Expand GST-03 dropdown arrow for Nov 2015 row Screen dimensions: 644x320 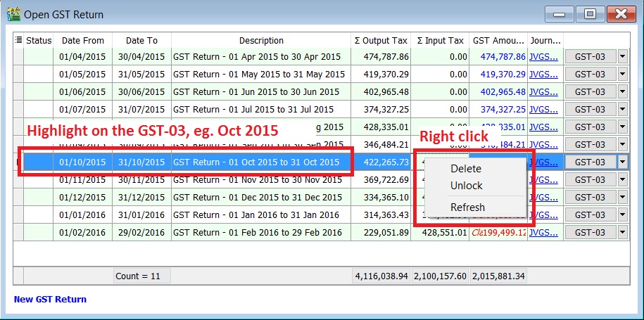pyautogui.click(x=623, y=180)
